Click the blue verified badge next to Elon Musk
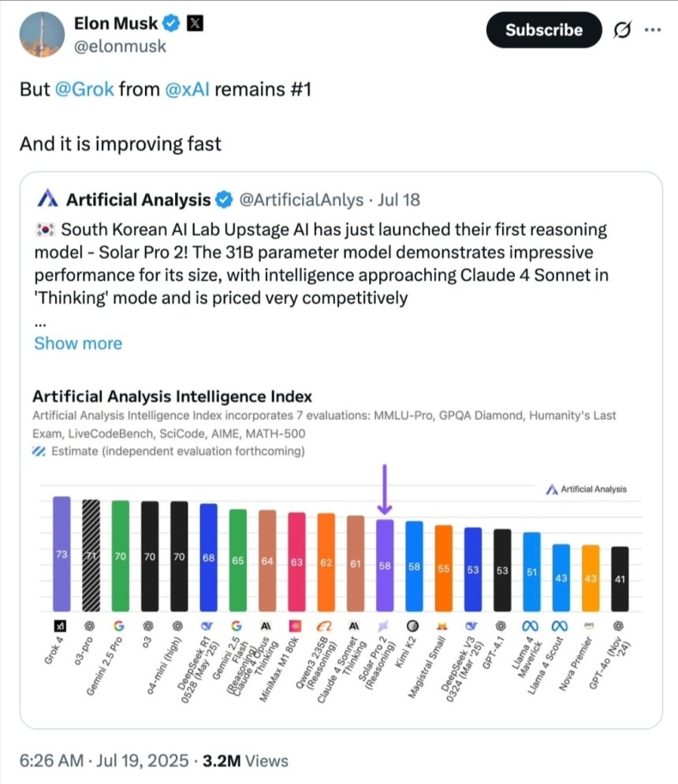Screen dimensions: 678x784 coord(172,23)
